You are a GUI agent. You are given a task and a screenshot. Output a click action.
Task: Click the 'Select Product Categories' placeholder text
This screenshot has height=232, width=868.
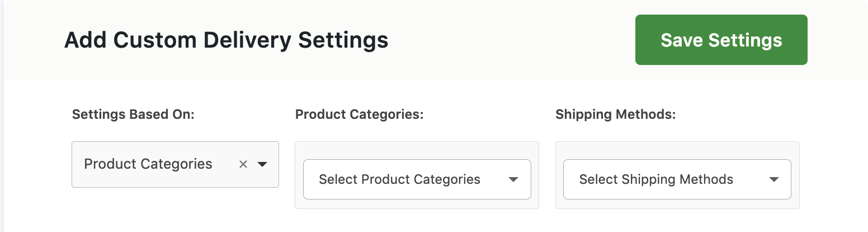[x=399, y=179]
